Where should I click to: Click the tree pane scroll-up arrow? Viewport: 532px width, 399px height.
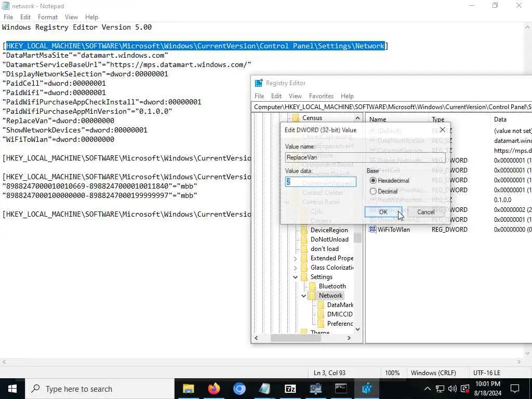point(357,118)
